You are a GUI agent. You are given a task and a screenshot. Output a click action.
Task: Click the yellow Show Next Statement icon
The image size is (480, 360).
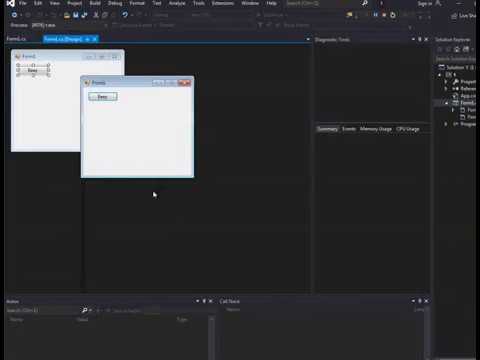tap(349, 15)
